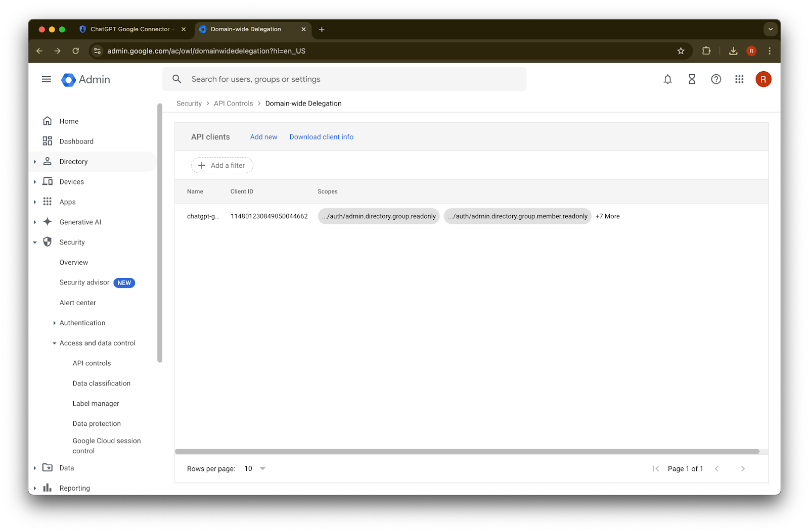
Task: Click client ID 114801230849050044662
Action: 269,216
